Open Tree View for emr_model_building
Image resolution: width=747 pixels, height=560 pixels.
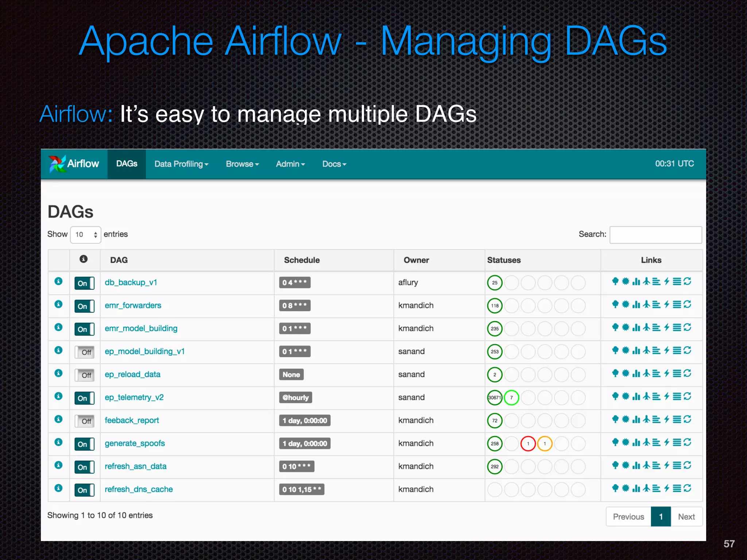(x=615, y=327)
